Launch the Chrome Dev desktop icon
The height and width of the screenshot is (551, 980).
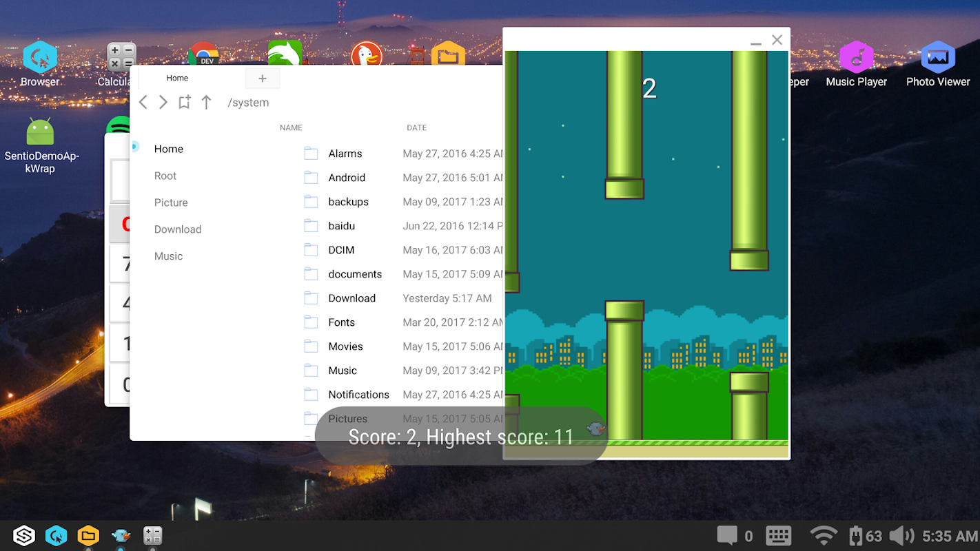[x=203, y=54]
